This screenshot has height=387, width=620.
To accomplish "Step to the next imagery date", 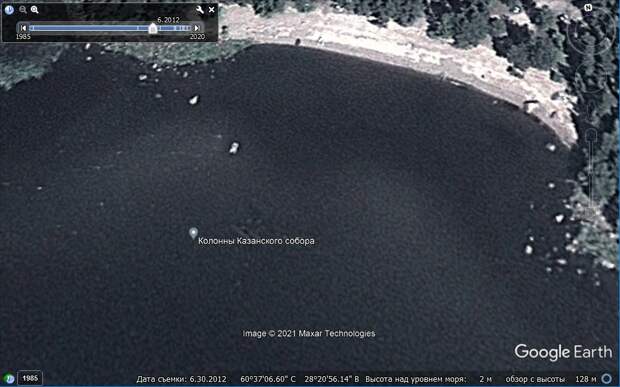I will coord(197,28).
